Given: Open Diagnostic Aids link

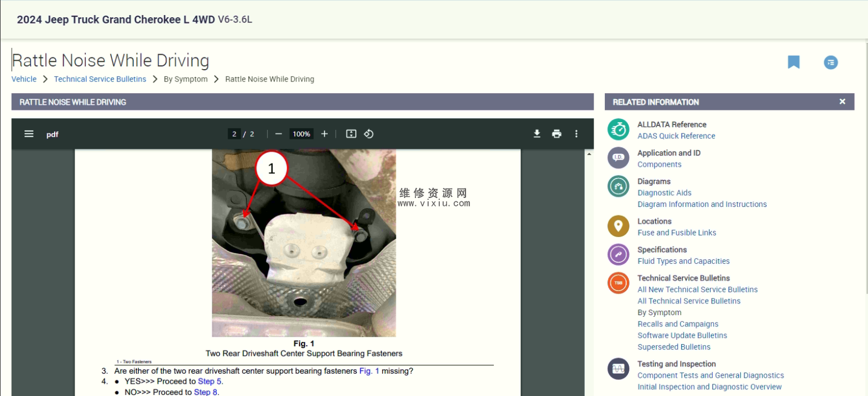Looking at the screenshot, I should tap(665, 193).
